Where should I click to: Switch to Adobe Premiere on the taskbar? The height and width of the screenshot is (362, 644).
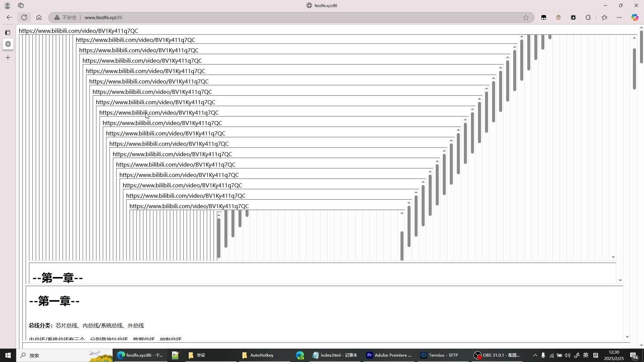point(389,355)
